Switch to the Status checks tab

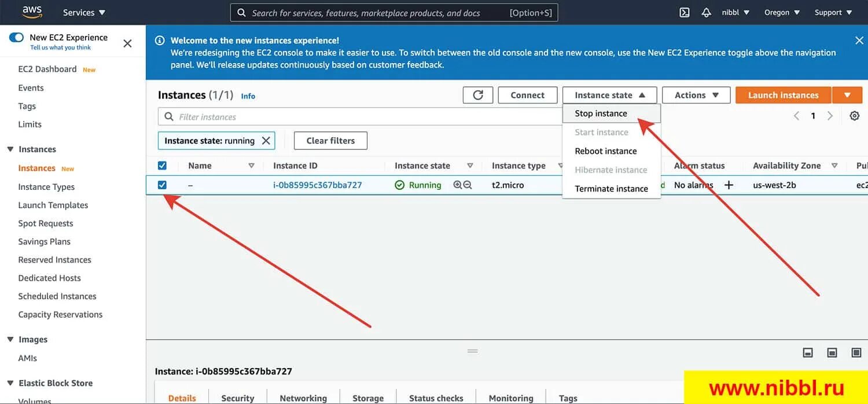pyautogui.click(x=436, y=398)
